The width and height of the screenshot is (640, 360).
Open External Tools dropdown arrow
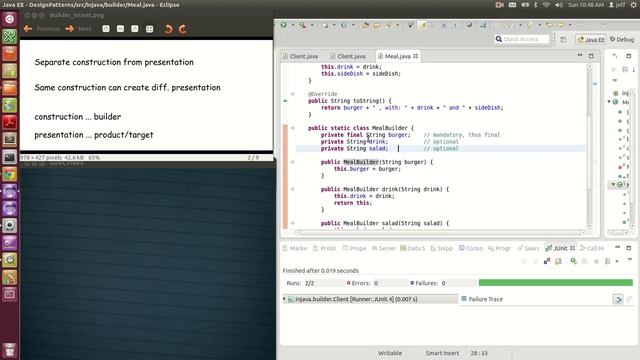(312, 25)
